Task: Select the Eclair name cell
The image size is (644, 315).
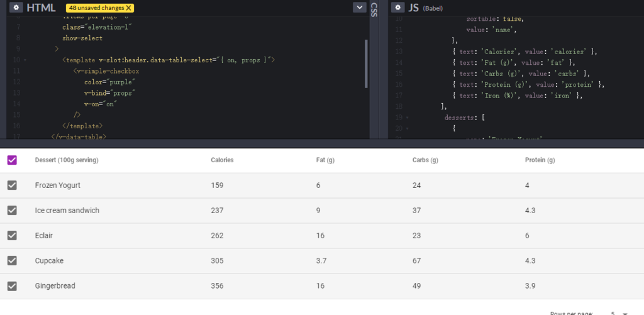Action: pos(43,235)
